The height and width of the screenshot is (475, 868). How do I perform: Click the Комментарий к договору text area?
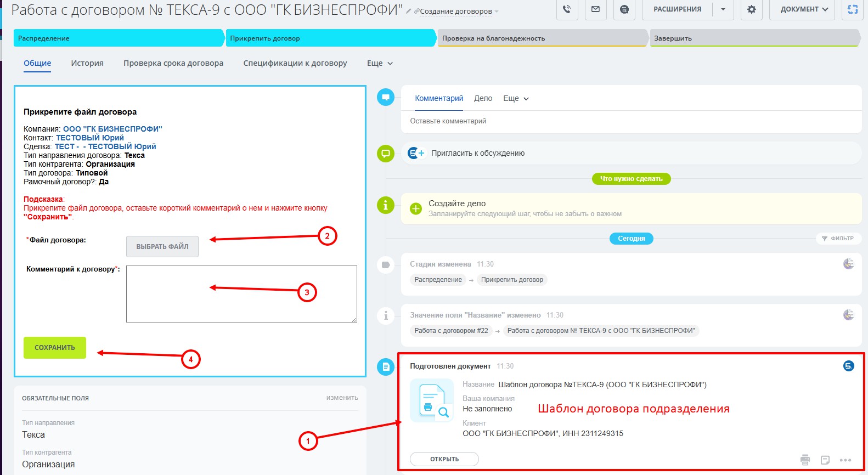tap(241, 294)
